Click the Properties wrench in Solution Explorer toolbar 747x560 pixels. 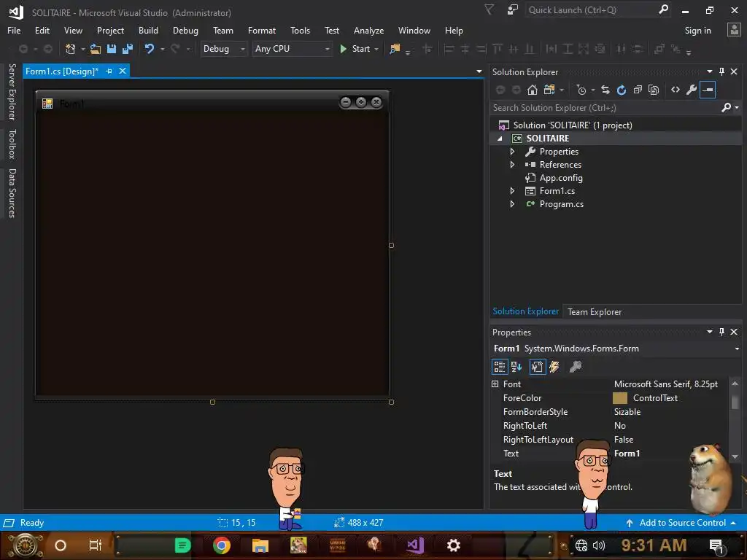(692, 90)
